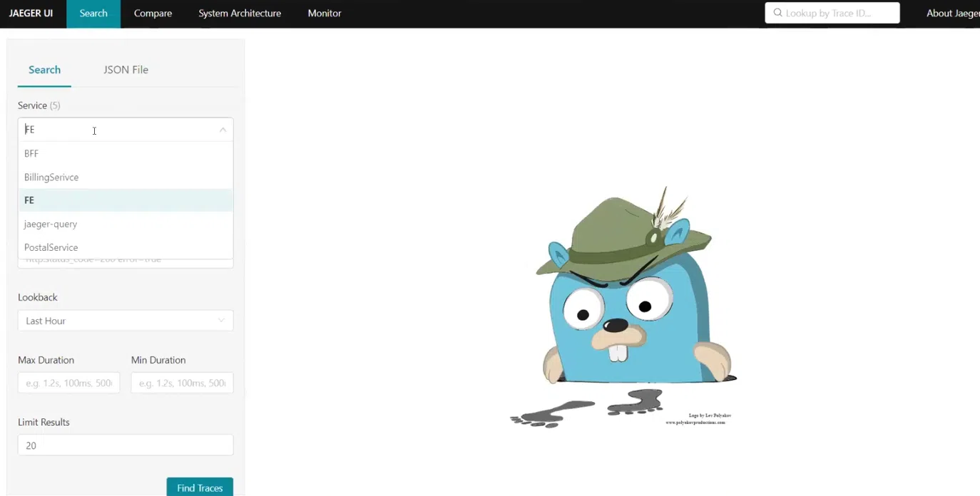The image size is (980, 496).
Task: Click the Max Duration input field
Action: (68, 383)
